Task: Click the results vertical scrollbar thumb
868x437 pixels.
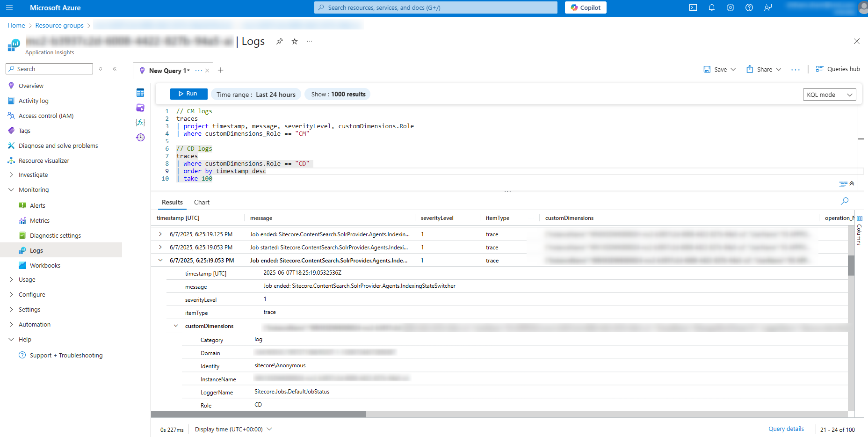Action: (851, 265)
